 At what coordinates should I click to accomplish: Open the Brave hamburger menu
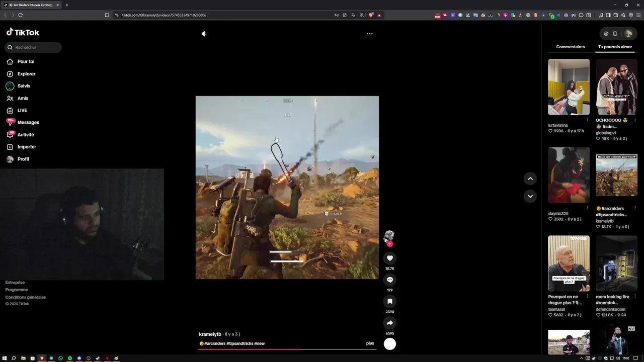(x=638, y=15)
